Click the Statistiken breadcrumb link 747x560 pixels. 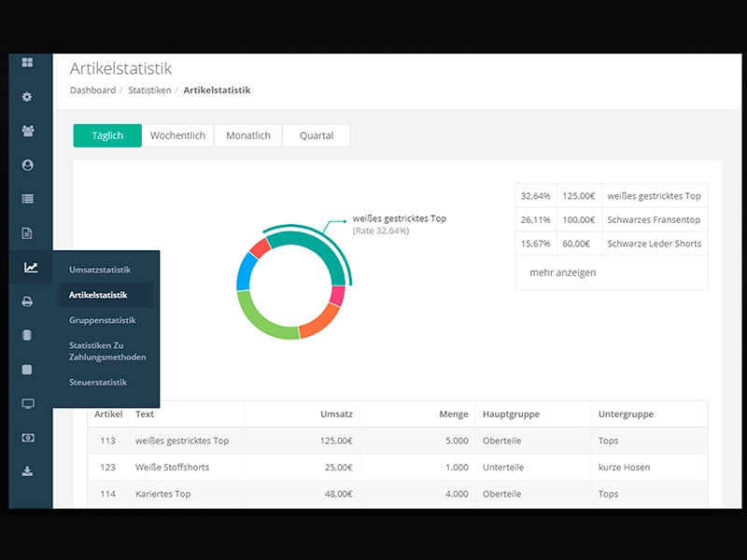[149, 90]
